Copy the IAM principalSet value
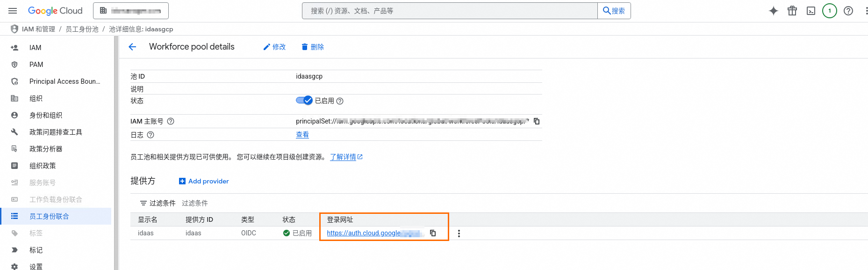 click(537, 121)
